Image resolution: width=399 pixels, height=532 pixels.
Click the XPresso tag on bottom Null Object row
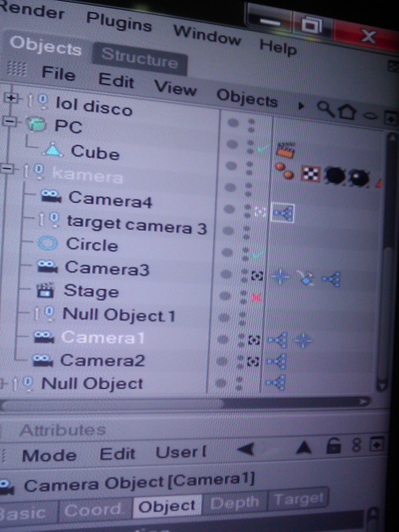(x=275, y=383)
